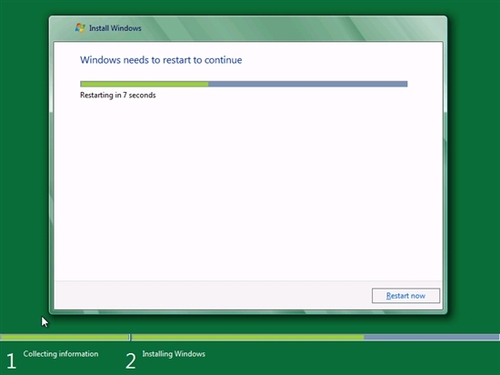Click the green portion of restart countdown bar

tap(144, 84)
